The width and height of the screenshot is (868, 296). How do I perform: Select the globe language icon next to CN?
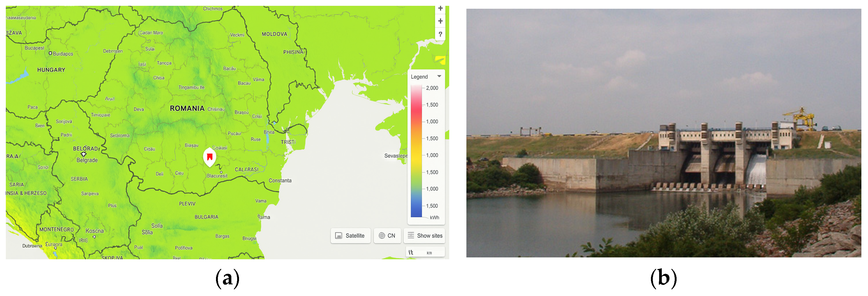pyautogui.click(x=382, y=236)
